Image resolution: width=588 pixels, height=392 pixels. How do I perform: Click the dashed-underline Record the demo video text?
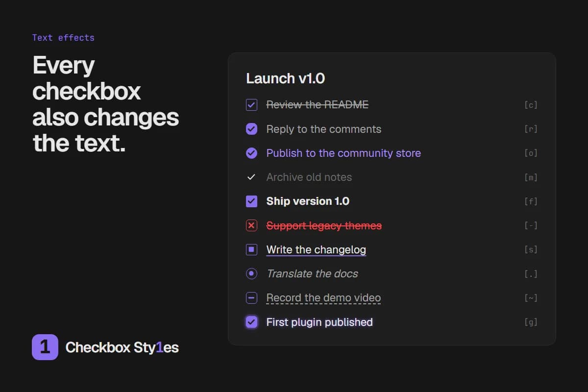tap(323, 298)
